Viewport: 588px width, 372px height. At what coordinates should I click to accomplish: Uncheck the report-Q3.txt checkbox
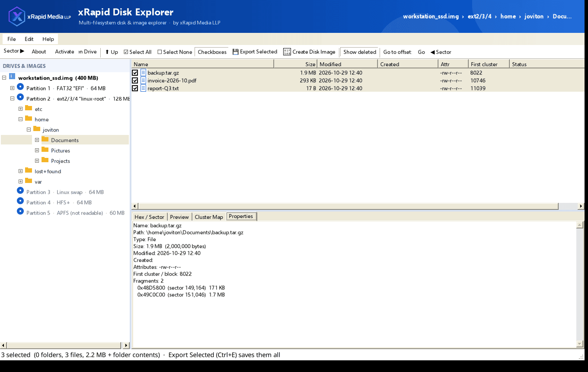point(135,88)
